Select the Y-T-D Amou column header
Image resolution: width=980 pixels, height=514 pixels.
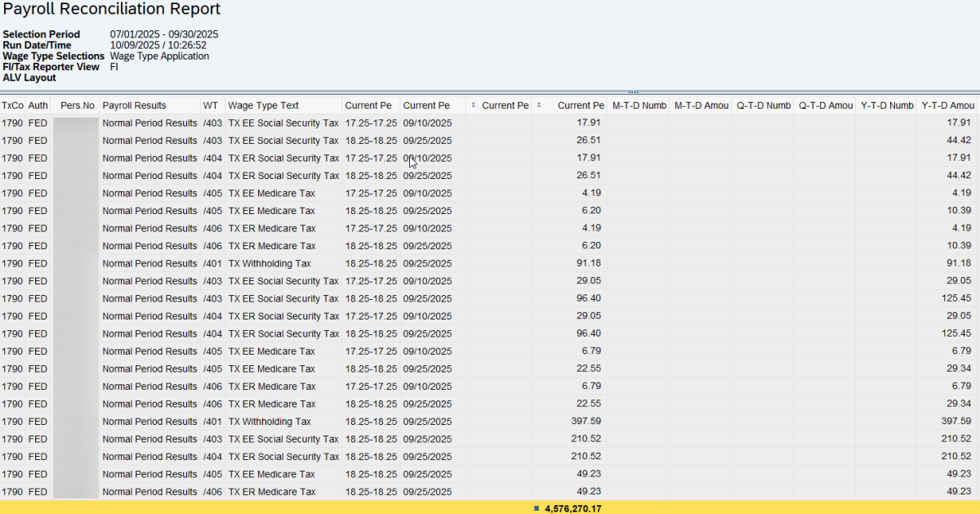tap(947, 105)
